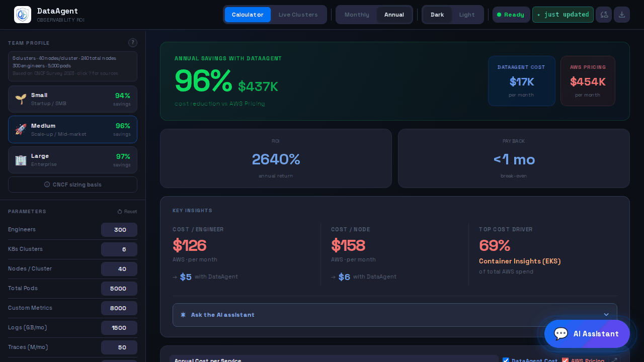The width and height of the screenshot is (644, 362).
Task: Toggle the AWS Pricing checkbox
Action: coord(565,360)
